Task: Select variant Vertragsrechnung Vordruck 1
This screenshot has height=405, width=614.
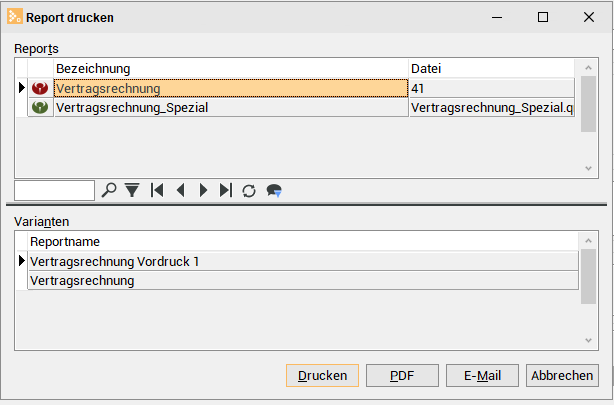Action: [303, 262]
